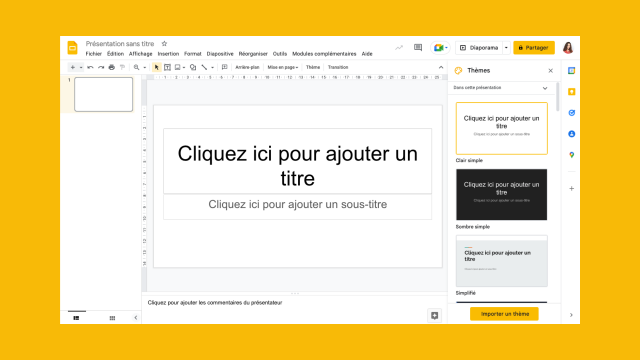640x360 pixels.
Task: Open the new slide layout dropdown arrow
Action: [x=81, y=67]
